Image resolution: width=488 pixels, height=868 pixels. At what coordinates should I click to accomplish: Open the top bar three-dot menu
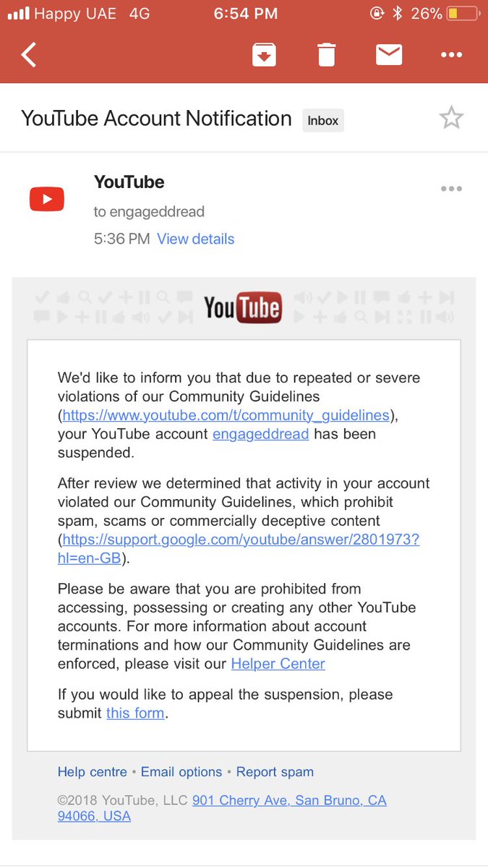[x=451, y=54]
